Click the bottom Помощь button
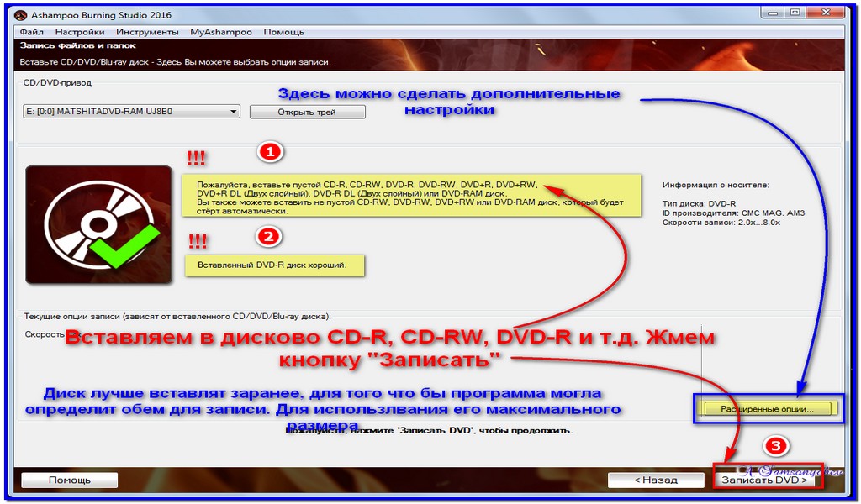 pos(69,480)
